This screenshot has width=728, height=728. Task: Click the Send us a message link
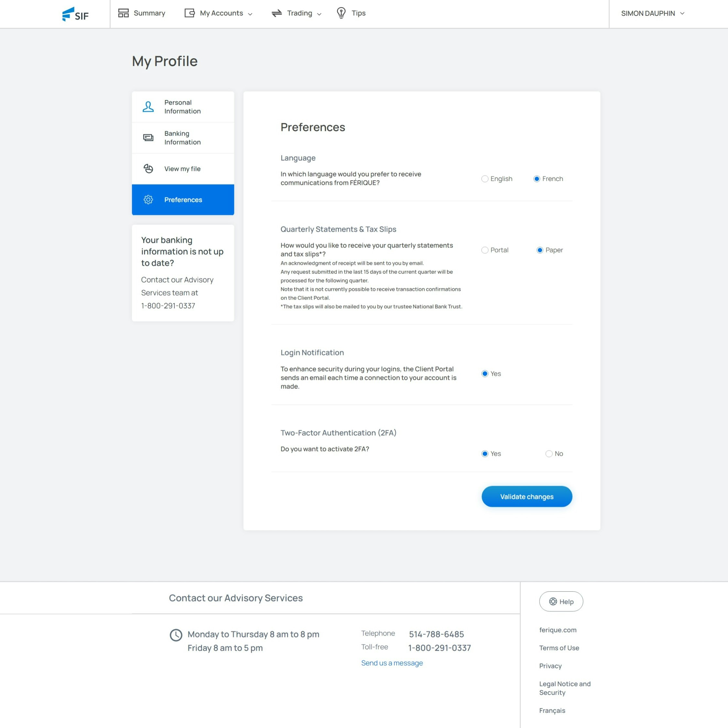click(x=392, y=663)
